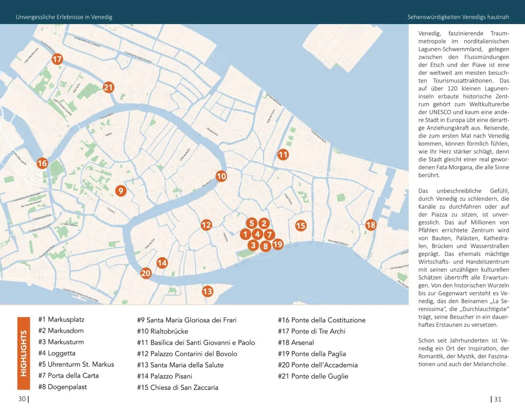Select map marker number 21
Viewport: 525px width, 420px height.
108,87
